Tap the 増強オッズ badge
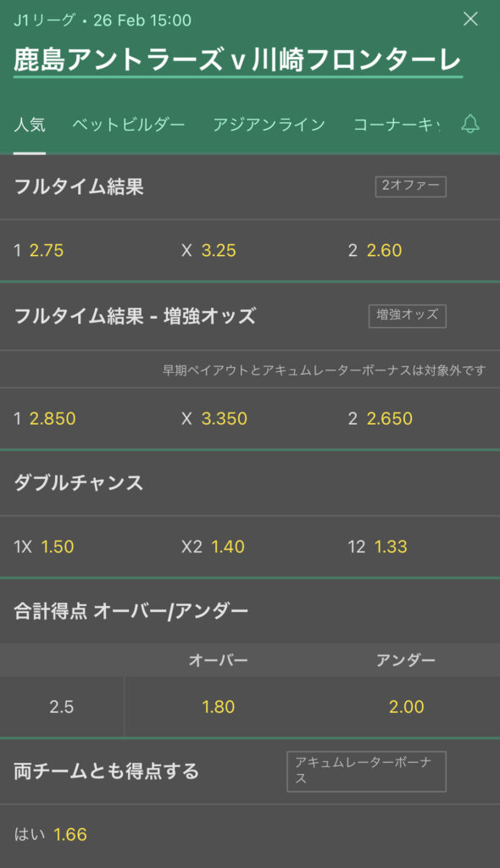Image resolution: width=500 pixels, height=868 pixels. pyautogui.click(x=407, y=315)
